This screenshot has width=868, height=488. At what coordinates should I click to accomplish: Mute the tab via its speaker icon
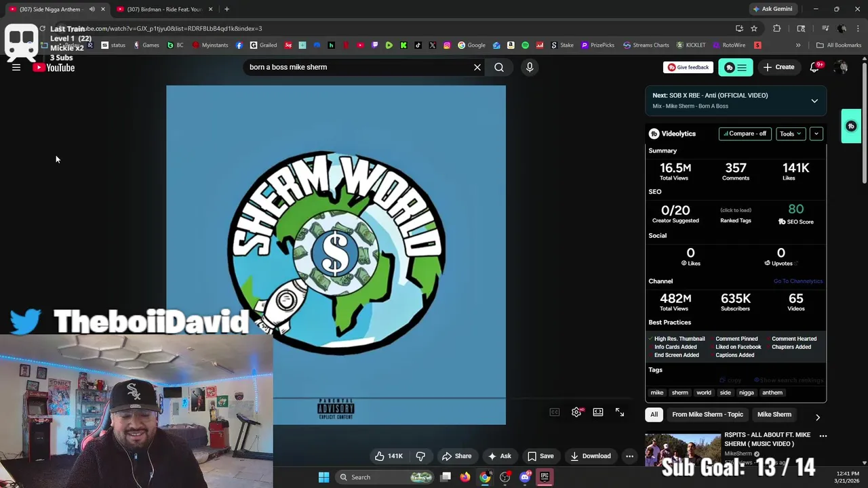[92, 9]
